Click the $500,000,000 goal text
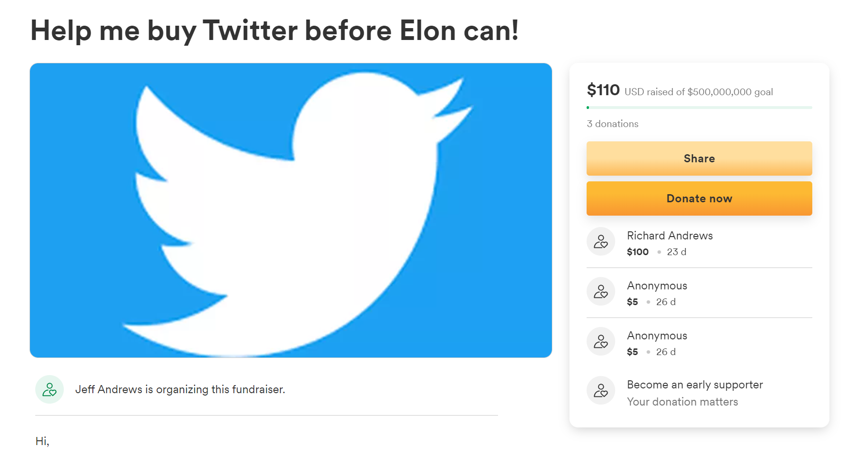The width and height of the screenshot is (868, 456). pos(730,92)
